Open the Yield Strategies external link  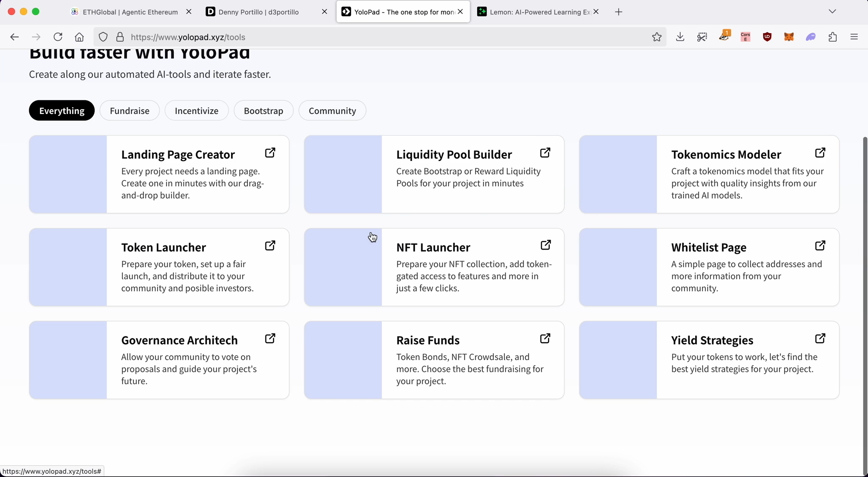coord(821,338)
